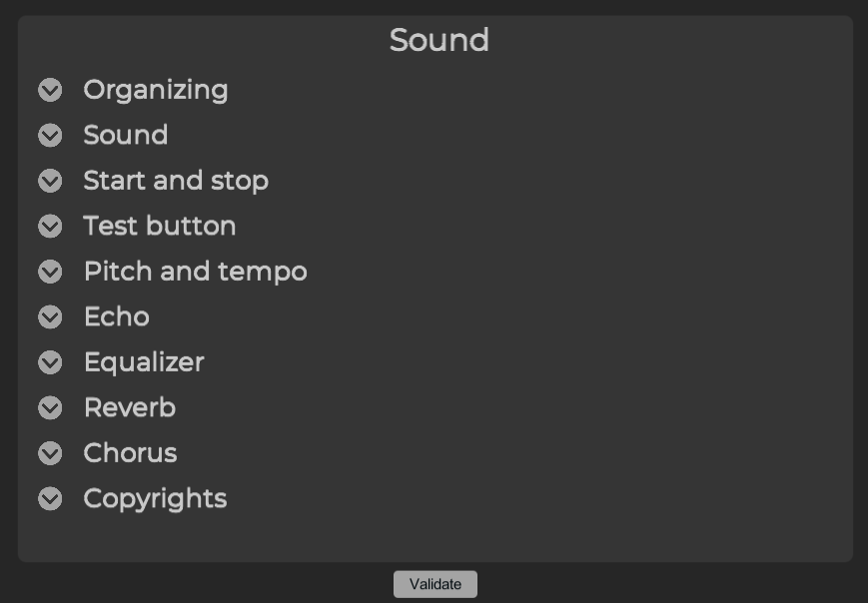Click the Reverb chevron icon
Image resolution: width=868 pixels, height=603 pixels.
pyautogui.click(x=50, y=407)
